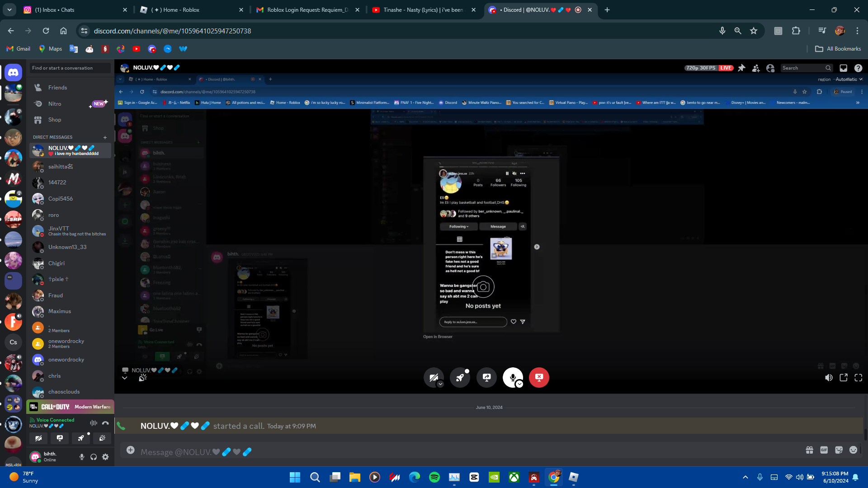
Task: Open pinned messages with the pin icon
Action: [x=741, y=68]
